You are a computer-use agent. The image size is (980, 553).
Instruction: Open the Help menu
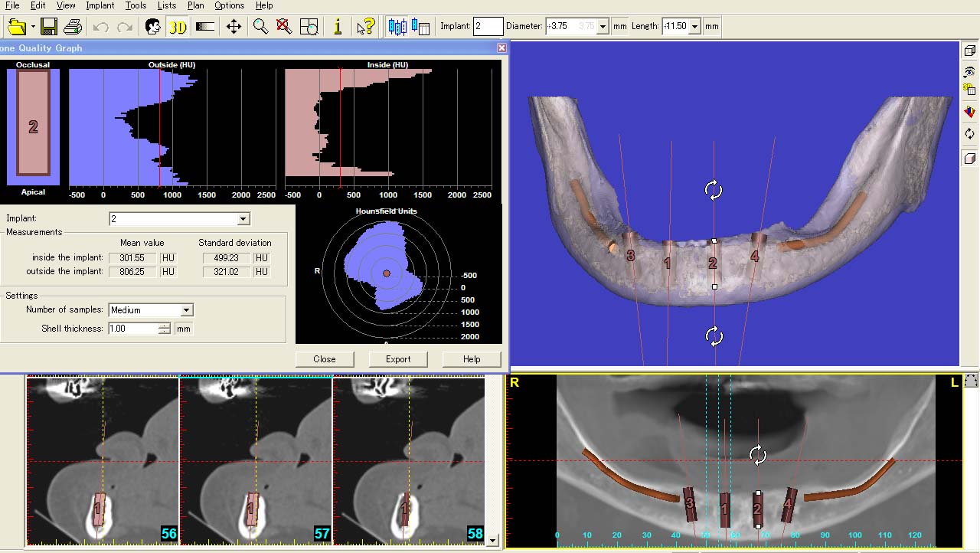[264, 5]
